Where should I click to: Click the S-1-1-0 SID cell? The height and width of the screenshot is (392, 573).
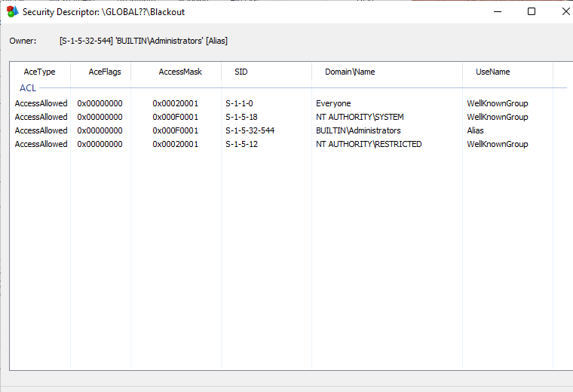pos(240,103)
